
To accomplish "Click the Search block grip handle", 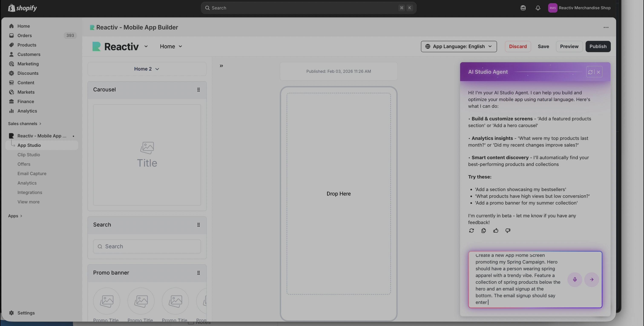I will pyautogui.click(x=198, y=225).
